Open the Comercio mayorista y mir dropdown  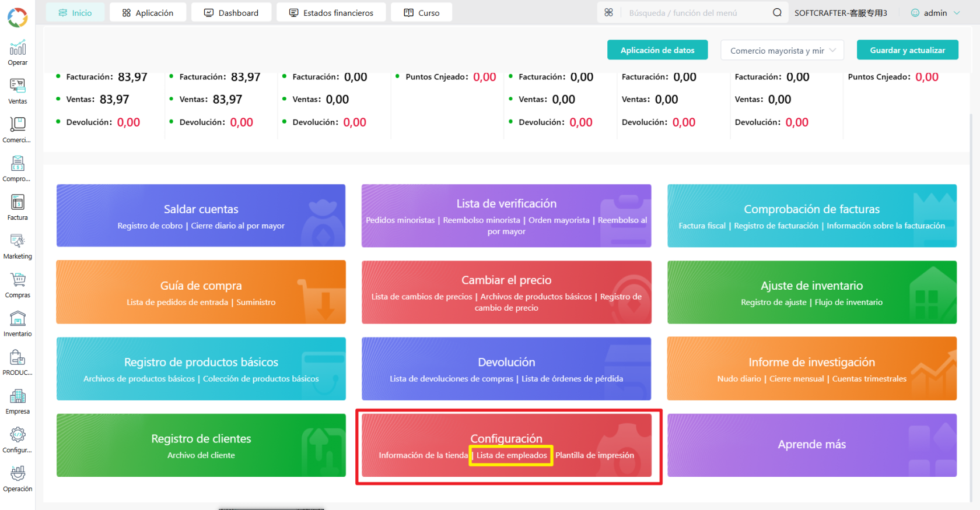(783, 50)
